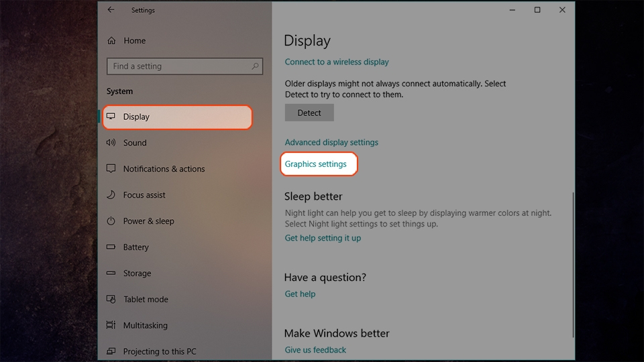
Task: Open the Sound settings section
Action: coord(135,143)
